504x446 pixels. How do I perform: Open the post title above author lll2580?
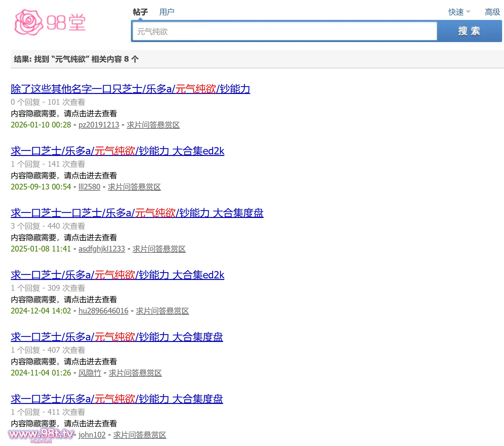[117, 151]
